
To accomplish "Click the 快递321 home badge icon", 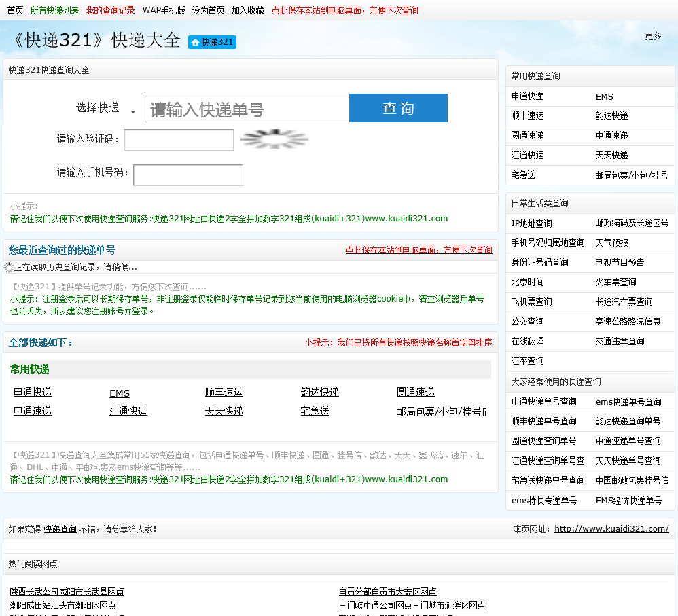I will tap(212, 42).
